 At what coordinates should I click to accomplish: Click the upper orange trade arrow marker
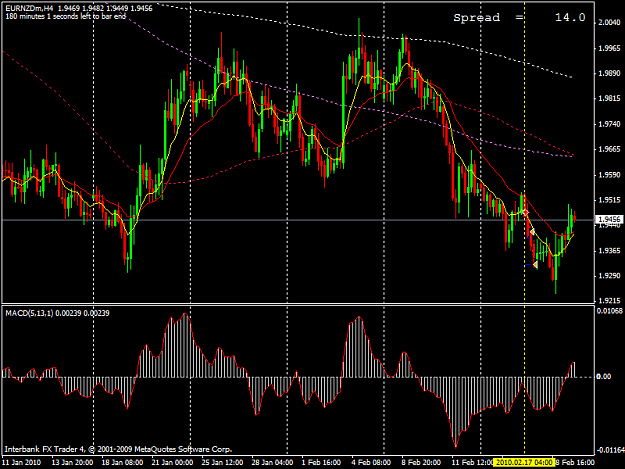point(532,232)
